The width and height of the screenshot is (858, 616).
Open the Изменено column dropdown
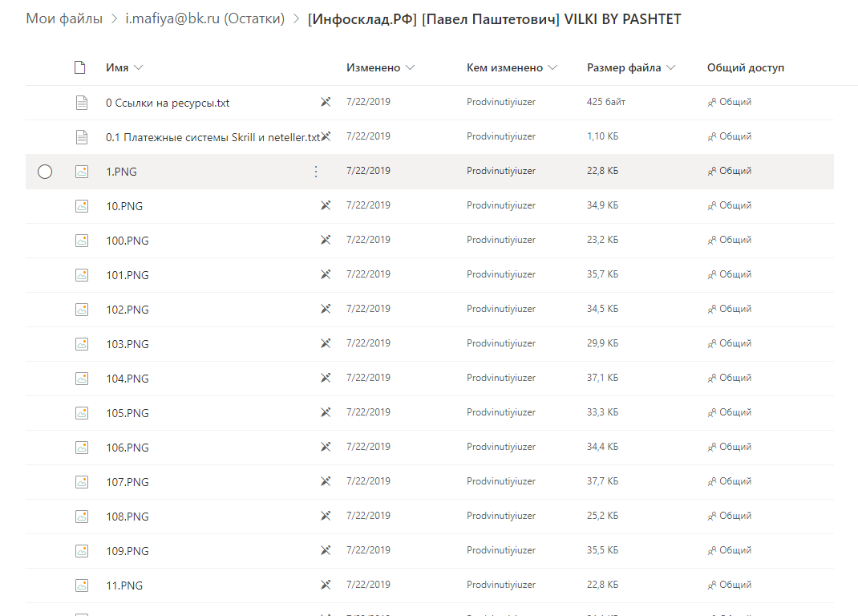pos(411,67)
